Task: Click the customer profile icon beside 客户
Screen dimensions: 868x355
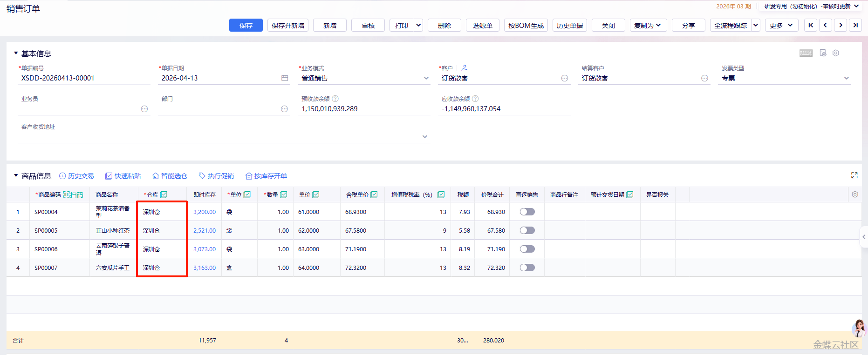Action: (x=465, y=67)
